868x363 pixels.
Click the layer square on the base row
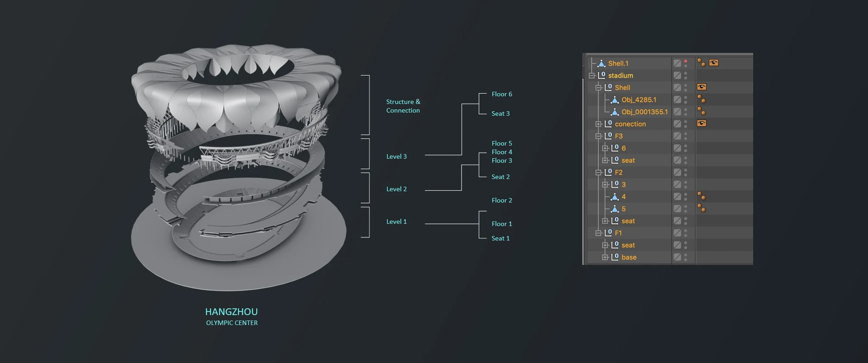pyautogui.click(x=677, y=257)
